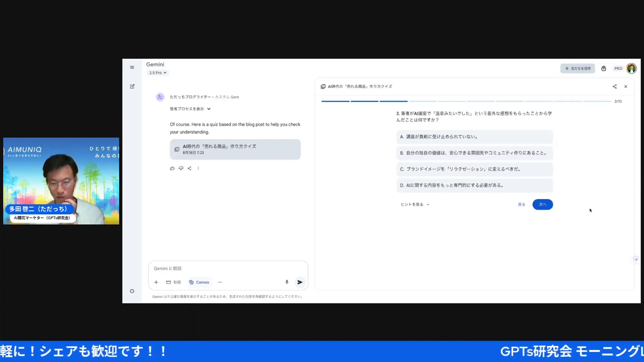Open the user profile avatar
The height and width of the screenshot is (362, 644).
point(632,68)
